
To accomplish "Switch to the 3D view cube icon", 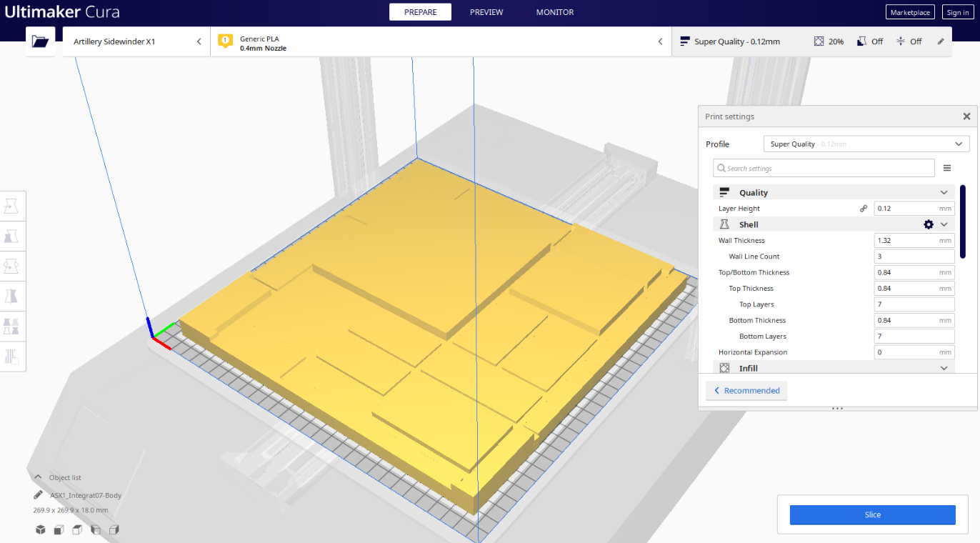I will point(41,529).
